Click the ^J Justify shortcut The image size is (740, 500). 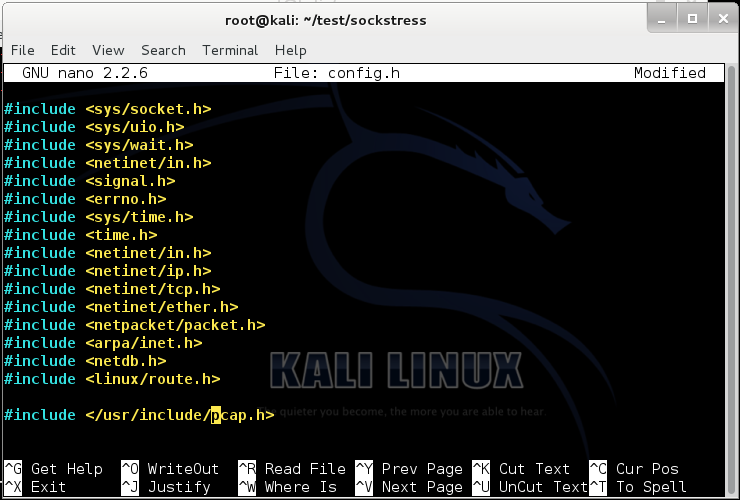(x=166, y=487)
